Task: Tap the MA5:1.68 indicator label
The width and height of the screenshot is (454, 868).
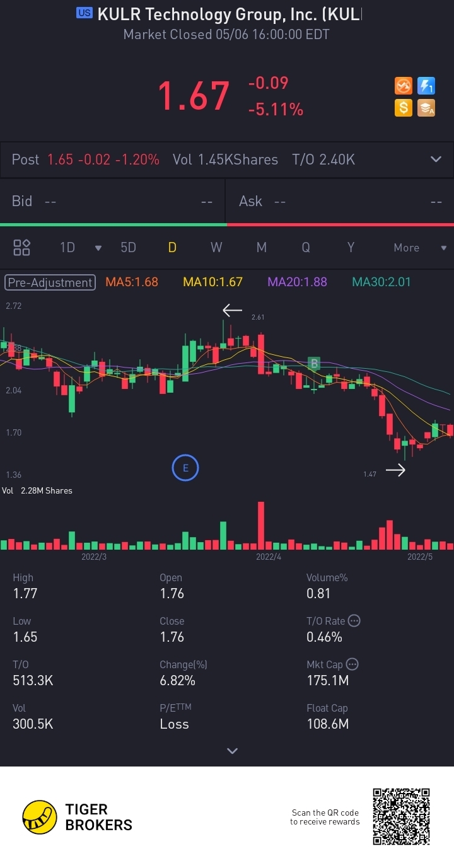Action: tap(132, 282)
